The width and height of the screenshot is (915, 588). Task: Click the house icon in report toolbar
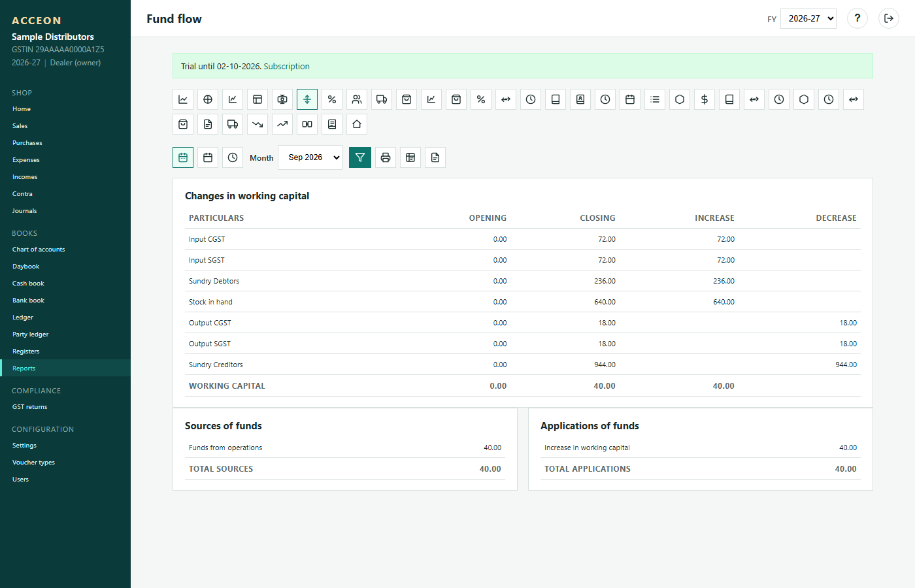357,124
